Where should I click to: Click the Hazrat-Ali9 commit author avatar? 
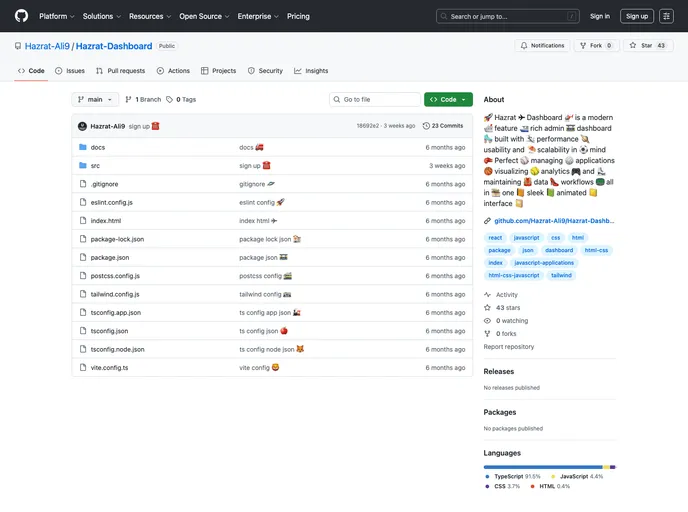coord(82,126)
